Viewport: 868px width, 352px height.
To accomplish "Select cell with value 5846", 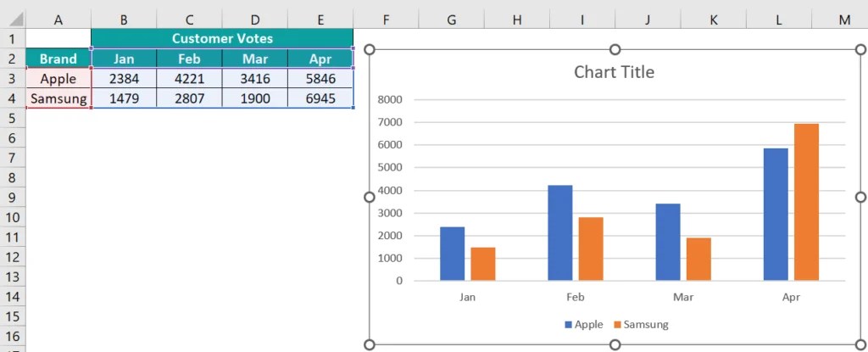I will click(320, 78).
